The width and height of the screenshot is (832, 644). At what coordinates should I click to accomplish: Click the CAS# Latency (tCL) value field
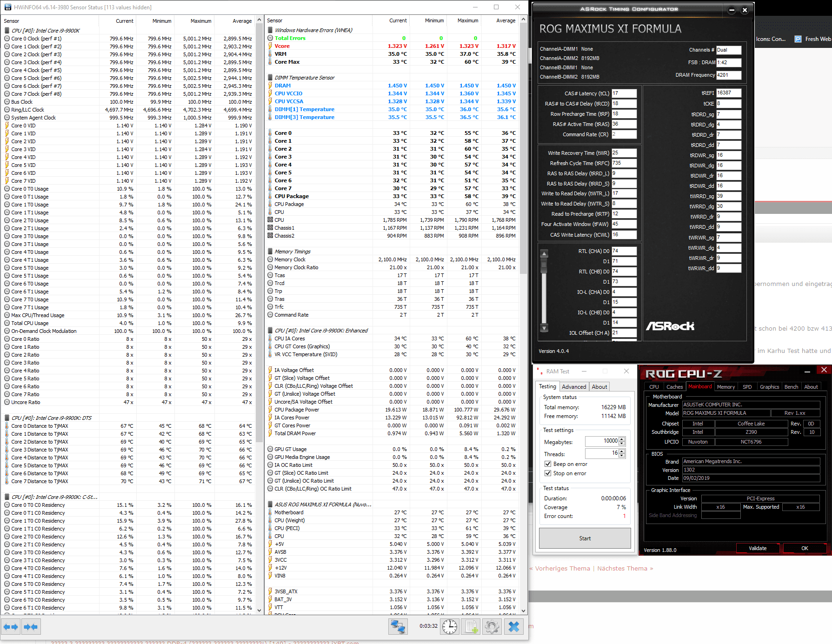click(624, 93)
